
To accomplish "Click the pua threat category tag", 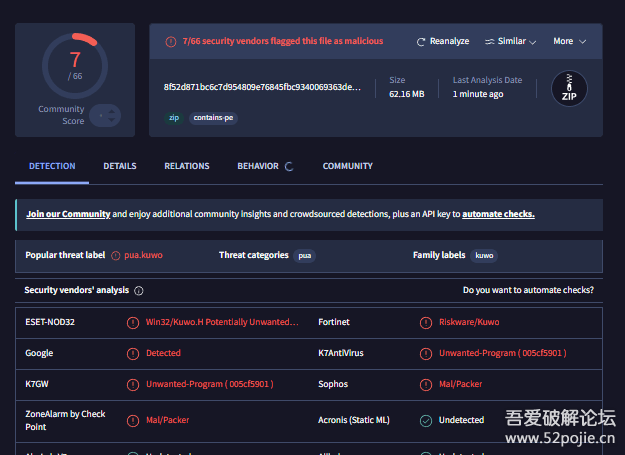I will click(x=305, y=256).
